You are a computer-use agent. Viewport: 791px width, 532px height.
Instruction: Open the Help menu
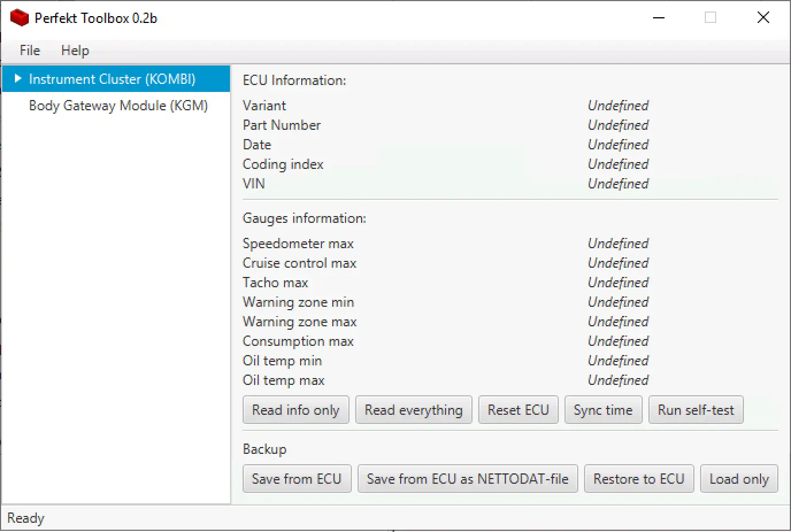[x=74, y=51]
